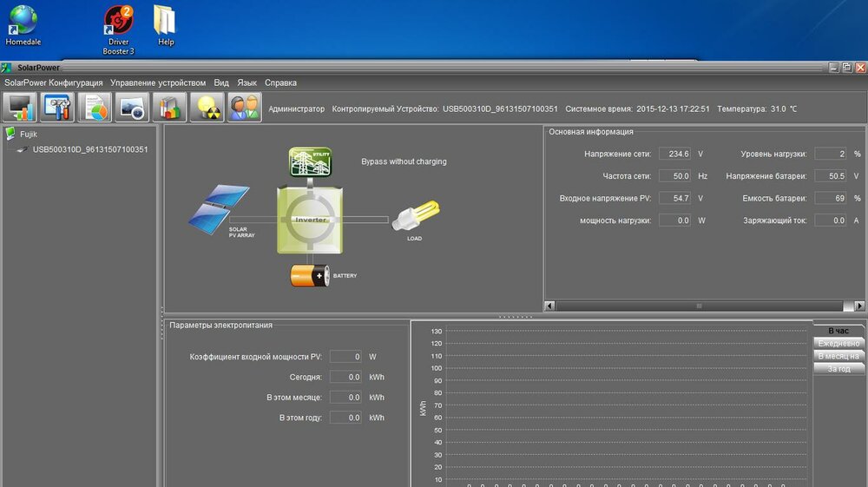Switch chart to За год tab
The image size is (868, 487).
coord(838,369)
